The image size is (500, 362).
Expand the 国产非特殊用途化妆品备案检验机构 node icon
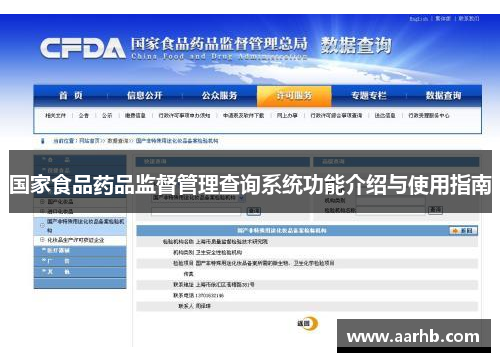(42, 226)
